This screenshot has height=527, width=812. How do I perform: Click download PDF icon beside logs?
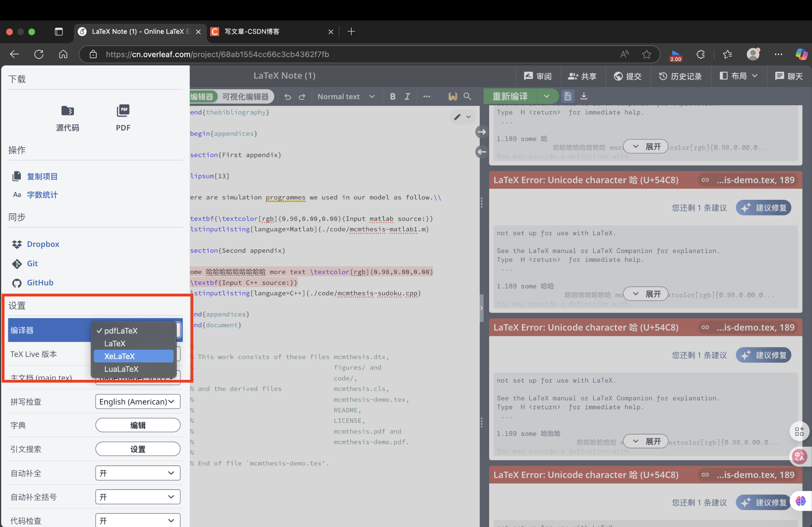584,96
